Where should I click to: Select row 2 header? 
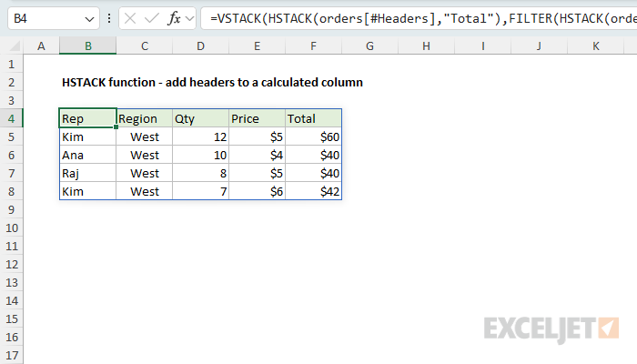(11, 83)
